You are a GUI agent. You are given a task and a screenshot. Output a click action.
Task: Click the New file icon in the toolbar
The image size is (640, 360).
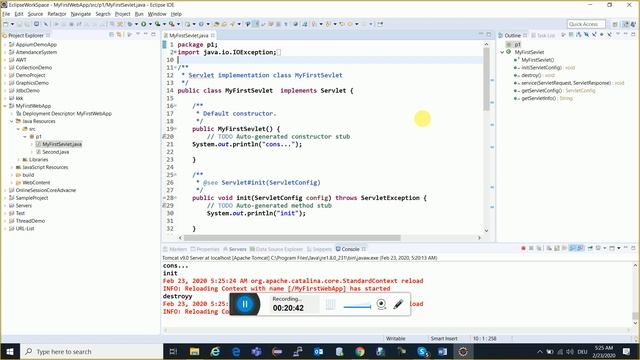click(x=6, y=24)
